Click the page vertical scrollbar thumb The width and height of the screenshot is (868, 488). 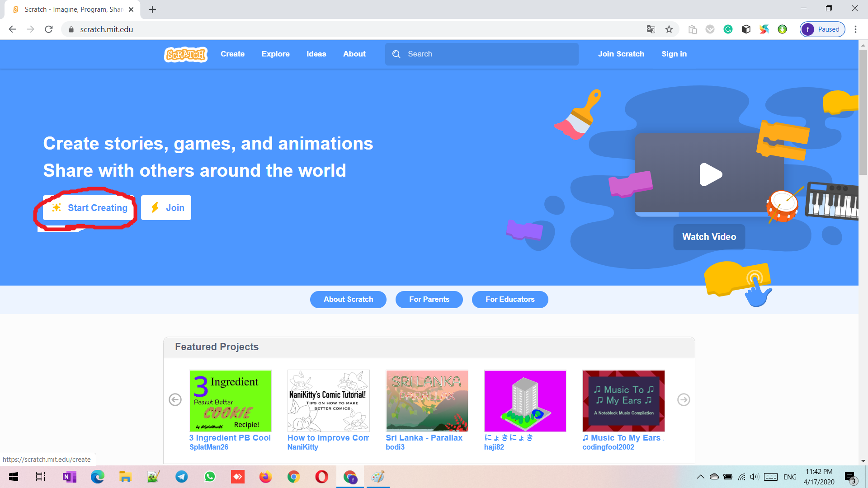click(x=863, y=112)
